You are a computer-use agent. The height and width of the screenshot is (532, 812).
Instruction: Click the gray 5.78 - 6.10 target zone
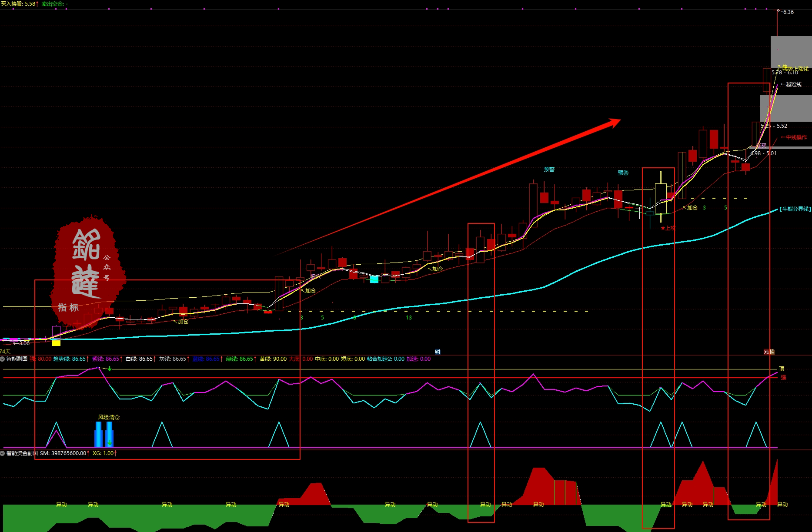(x=791, y=51)
